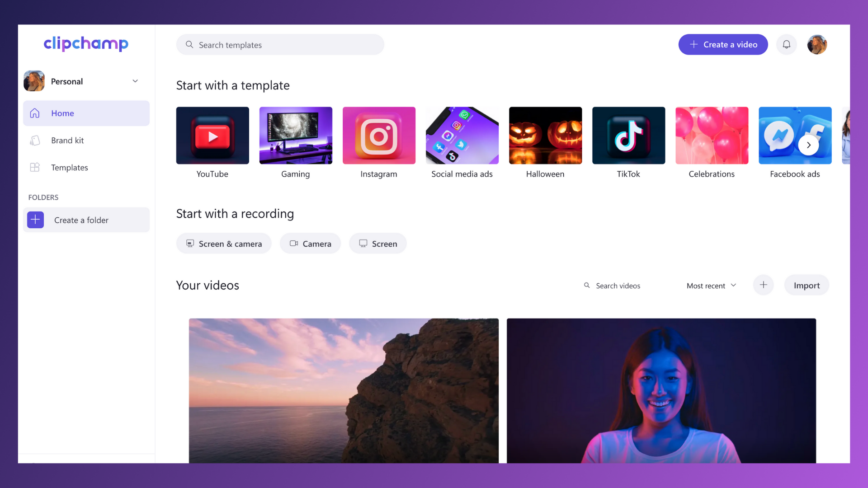
Task: Start a Camera recording
Action: point(310,243)
